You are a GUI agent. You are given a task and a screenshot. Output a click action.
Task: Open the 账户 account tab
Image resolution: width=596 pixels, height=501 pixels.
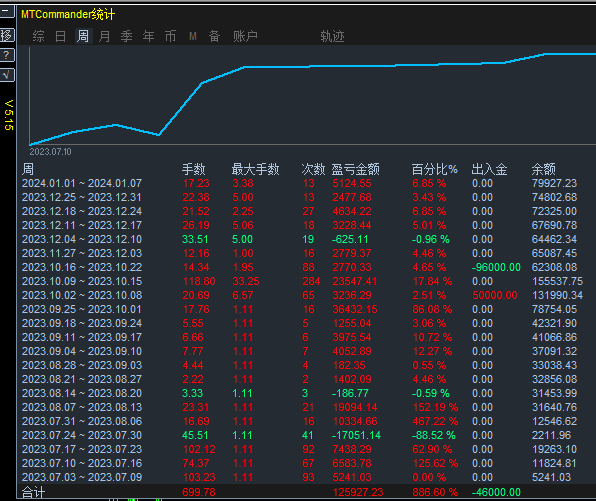(x=246, y=36)
